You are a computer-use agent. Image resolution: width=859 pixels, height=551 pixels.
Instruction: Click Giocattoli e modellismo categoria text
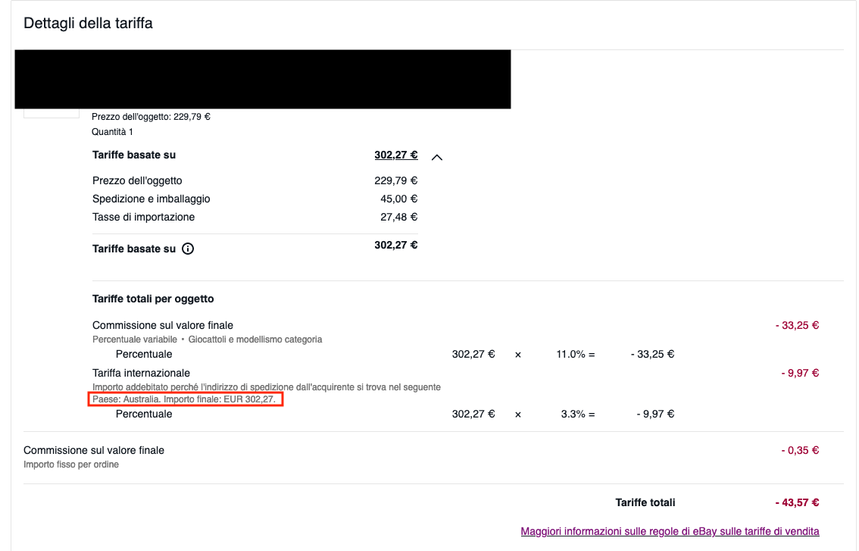255,340
